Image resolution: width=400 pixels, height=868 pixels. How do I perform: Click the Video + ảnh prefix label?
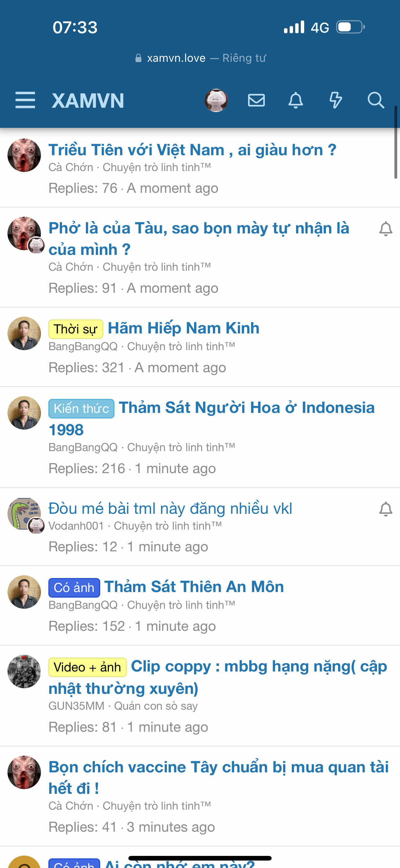point(87,667)
